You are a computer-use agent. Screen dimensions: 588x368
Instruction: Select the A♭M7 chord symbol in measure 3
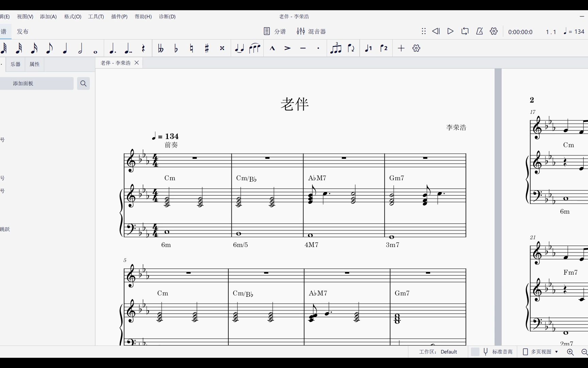(x=317, y=178)
